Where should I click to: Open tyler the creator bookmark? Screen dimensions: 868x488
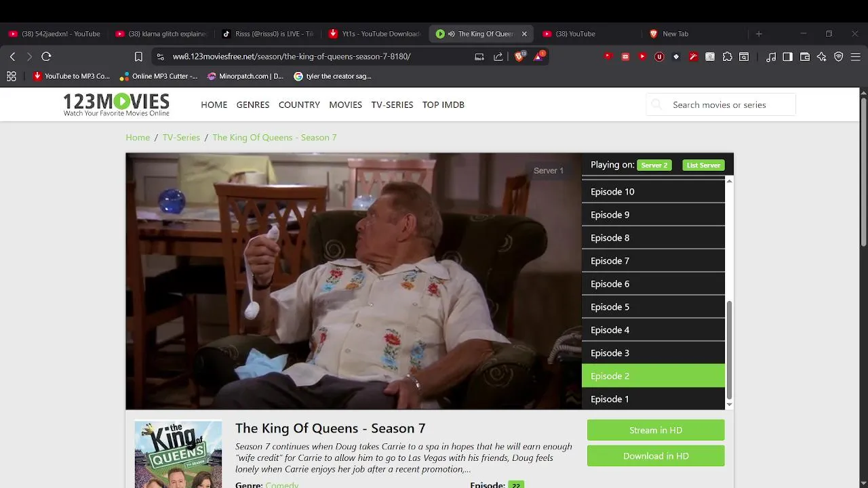click(x=332, y=77)
